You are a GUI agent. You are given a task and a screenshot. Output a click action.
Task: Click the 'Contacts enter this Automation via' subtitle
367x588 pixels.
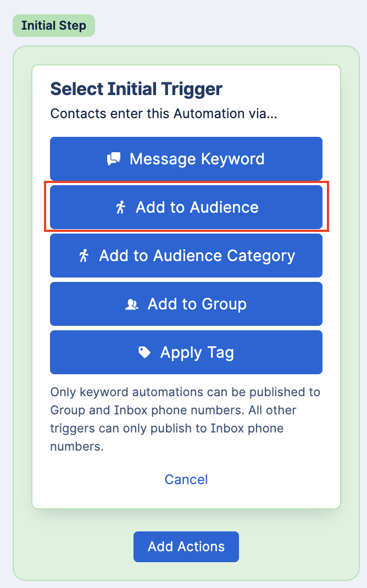164,114
